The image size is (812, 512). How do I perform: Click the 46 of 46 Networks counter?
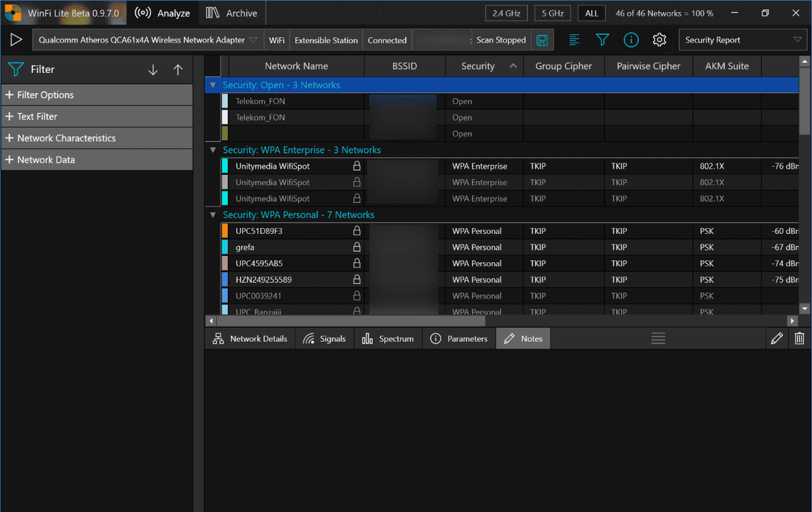click(x=664, y=13)
